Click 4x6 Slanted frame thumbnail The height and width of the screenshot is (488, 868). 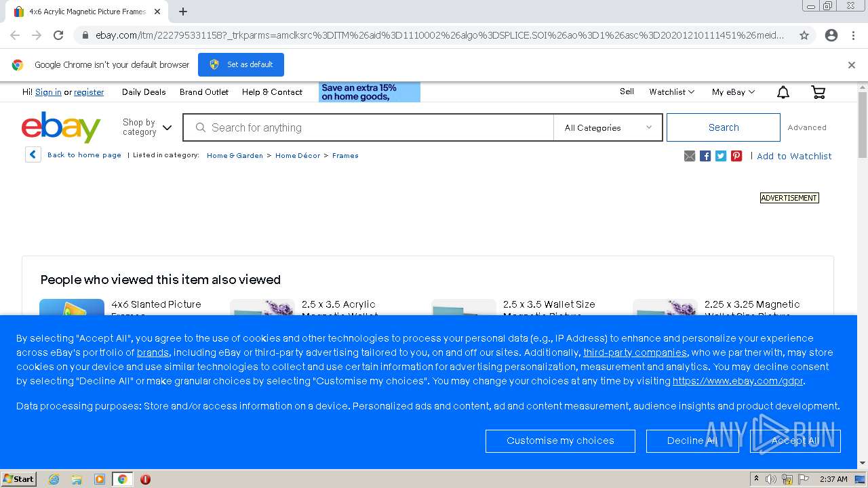(x=72, y=307)
